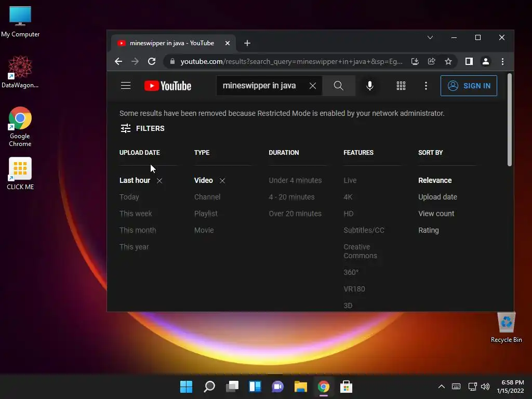
Task: Go forward in Chrome
Action: pos(135,61)
